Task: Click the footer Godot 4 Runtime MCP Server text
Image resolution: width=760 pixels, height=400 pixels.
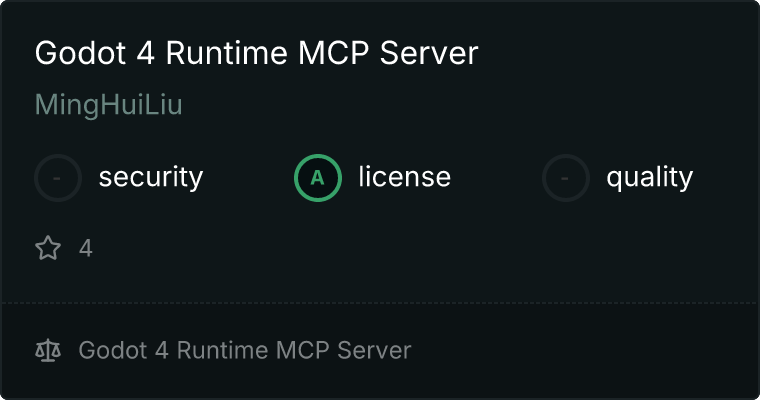Action: click(x=244, y=351)
